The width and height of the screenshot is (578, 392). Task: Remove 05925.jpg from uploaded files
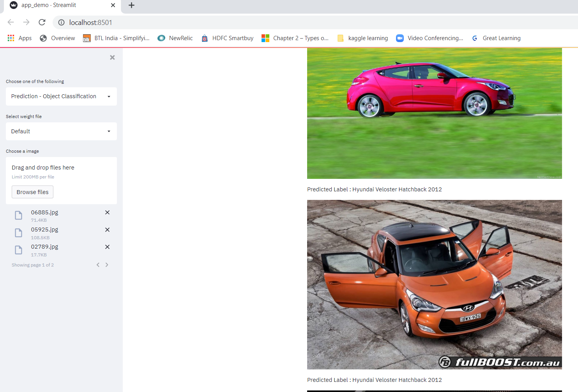pos(107,230)
